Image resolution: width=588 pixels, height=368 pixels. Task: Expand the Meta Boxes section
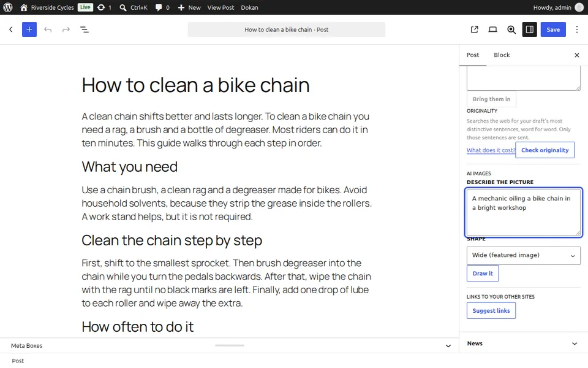point(230,345)
